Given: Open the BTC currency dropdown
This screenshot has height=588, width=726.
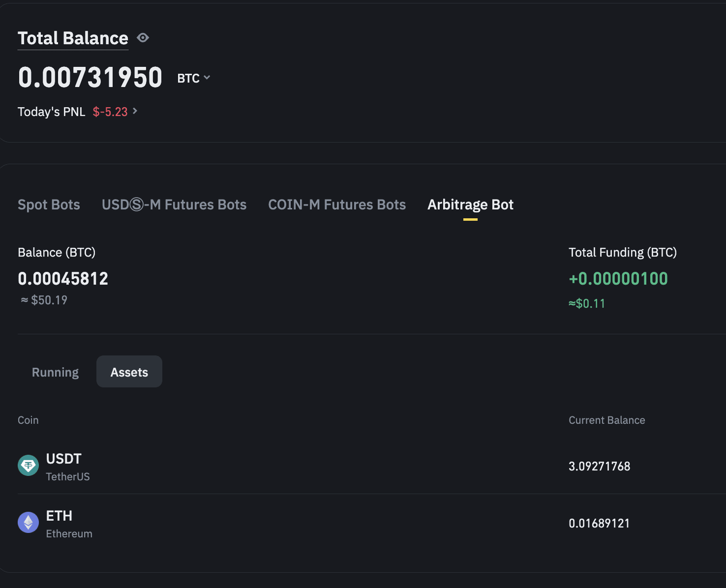Looking at the screenshot, I should click(194, 78).
